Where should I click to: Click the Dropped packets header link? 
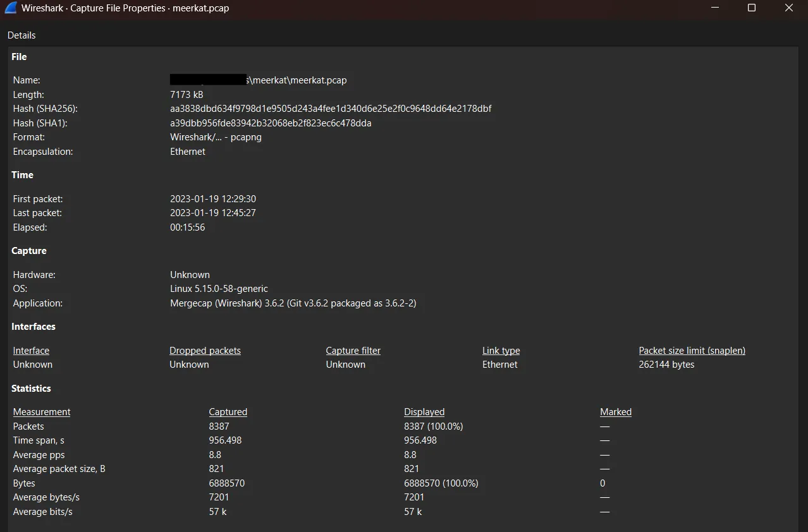click(205, 350)
